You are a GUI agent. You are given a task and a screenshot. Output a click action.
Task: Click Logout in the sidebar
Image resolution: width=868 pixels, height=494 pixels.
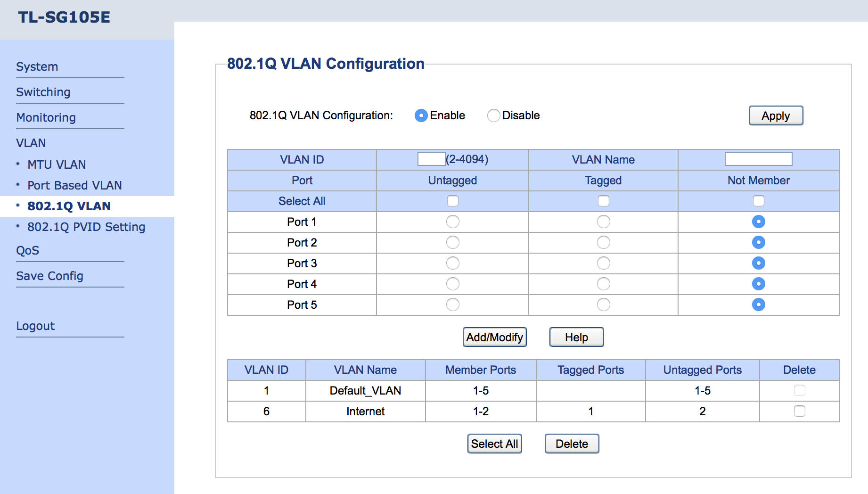[35, 326]
